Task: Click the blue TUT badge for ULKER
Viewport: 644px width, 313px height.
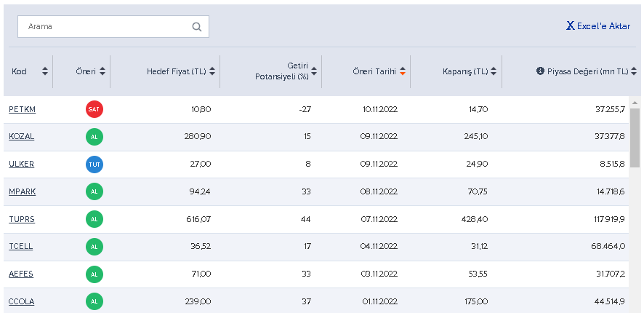Action: pyautogui.click(x=94, y=165)
